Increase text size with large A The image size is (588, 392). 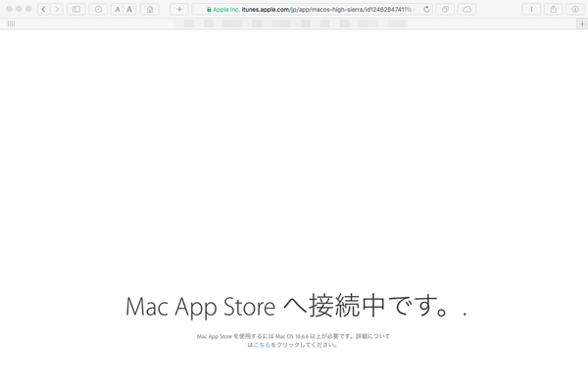[129, 10]
